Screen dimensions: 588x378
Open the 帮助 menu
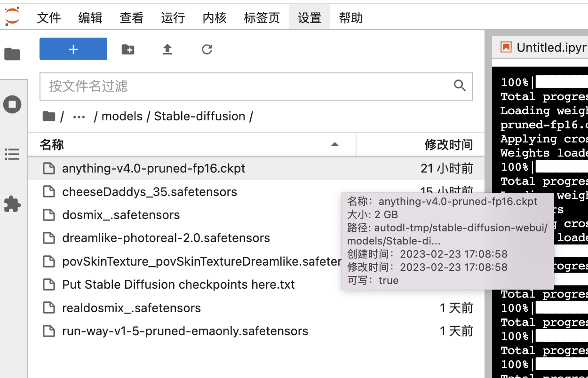(351, 18)
